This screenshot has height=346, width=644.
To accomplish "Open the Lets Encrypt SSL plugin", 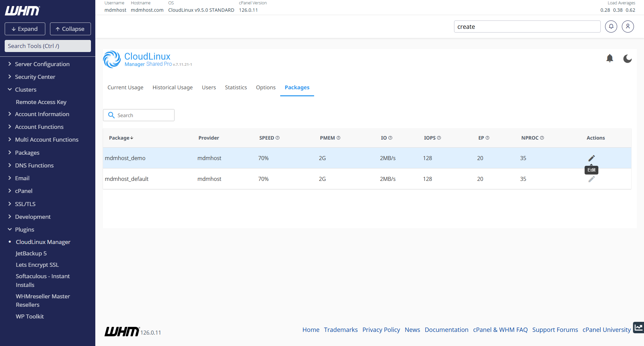I will click(37, 265).
